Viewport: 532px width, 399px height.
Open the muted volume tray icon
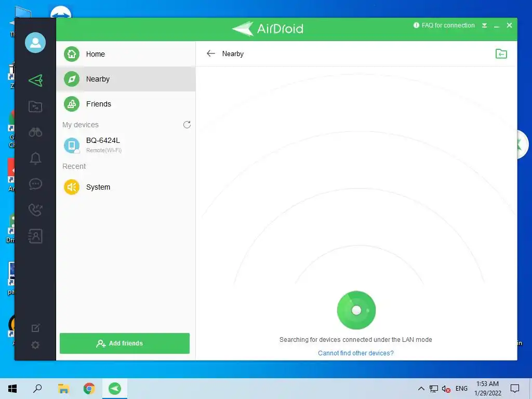(446, 389)
